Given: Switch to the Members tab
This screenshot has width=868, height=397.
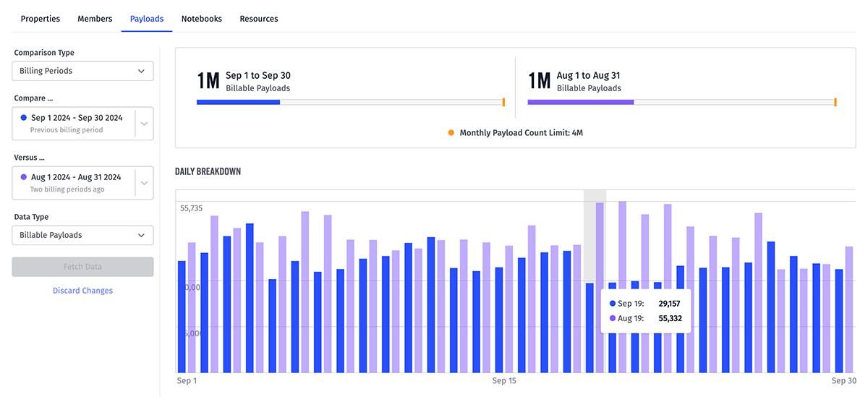Looking at the screenshot, I should tap(95, 19).
